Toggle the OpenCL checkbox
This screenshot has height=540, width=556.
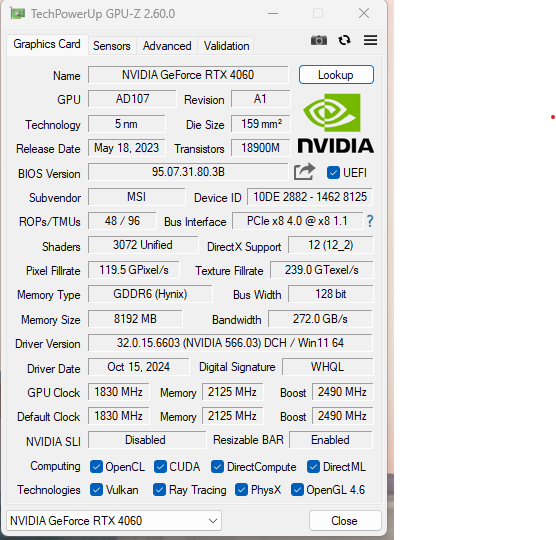[x=96, y=467]
